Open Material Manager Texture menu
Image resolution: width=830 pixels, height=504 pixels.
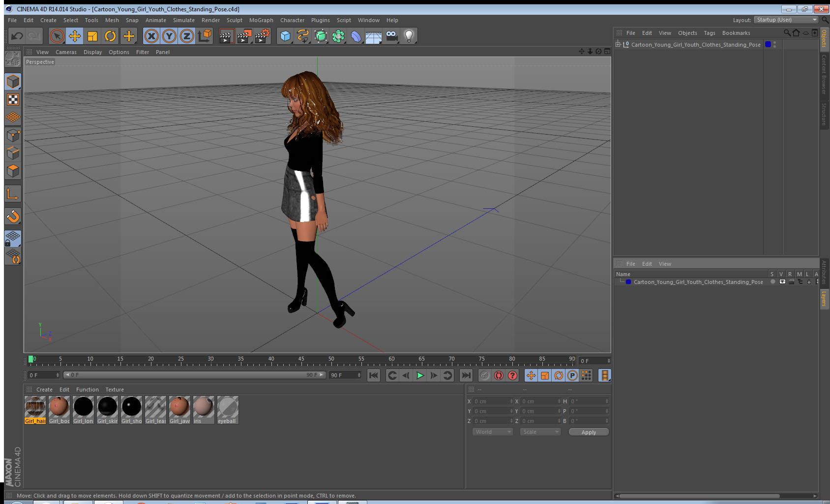click(115, 390)
